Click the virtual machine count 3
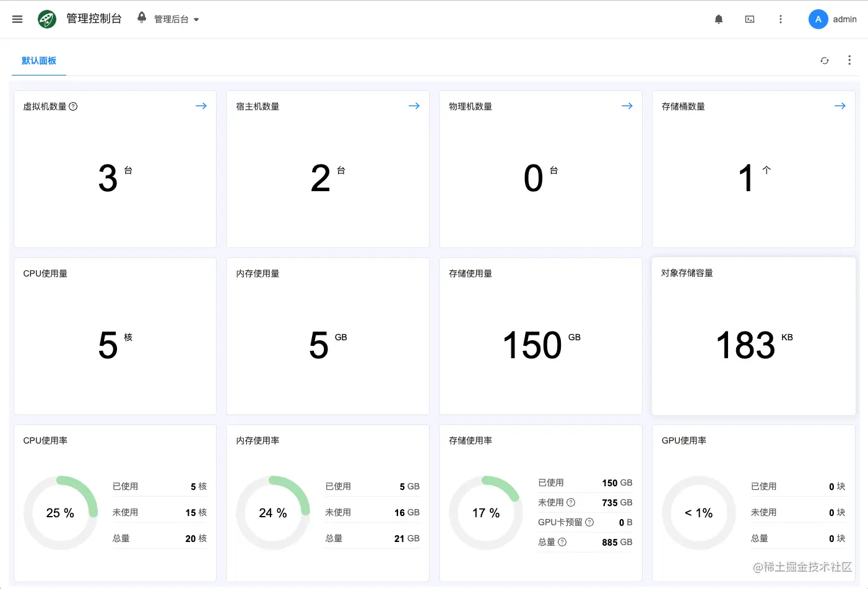The image size is (868, 589). pos(108,178)
